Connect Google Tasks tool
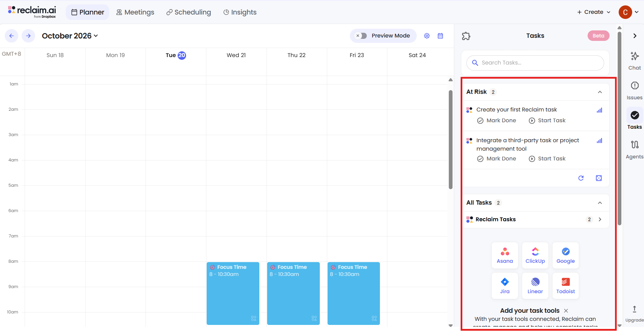 566,255
